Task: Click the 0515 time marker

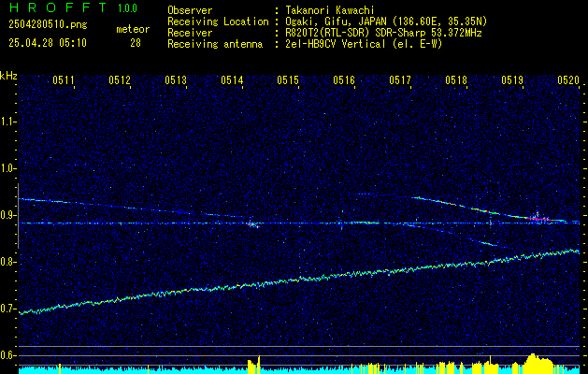Action: pos(288,79)
